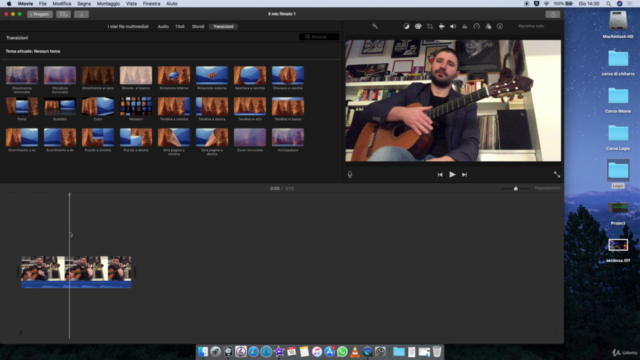640x360 pixels.
Task: Enter fullscreen playback mode
Action: [557, 174]
